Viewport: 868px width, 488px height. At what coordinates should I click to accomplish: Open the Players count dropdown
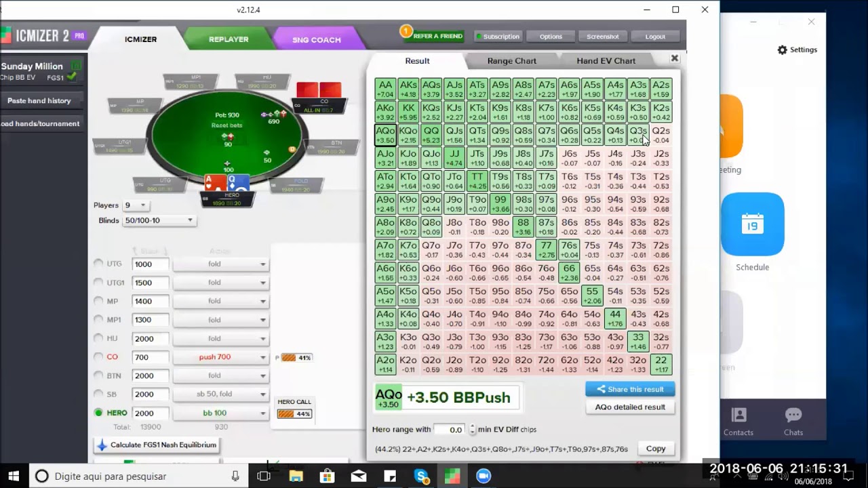point(135,205)
